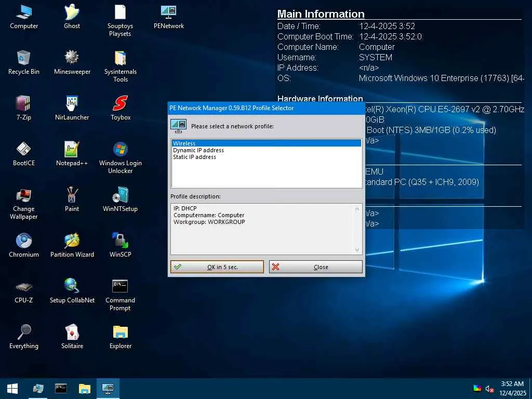Click the taskbar computer management icon
This screenshot has width=532, height=399.
38,389
